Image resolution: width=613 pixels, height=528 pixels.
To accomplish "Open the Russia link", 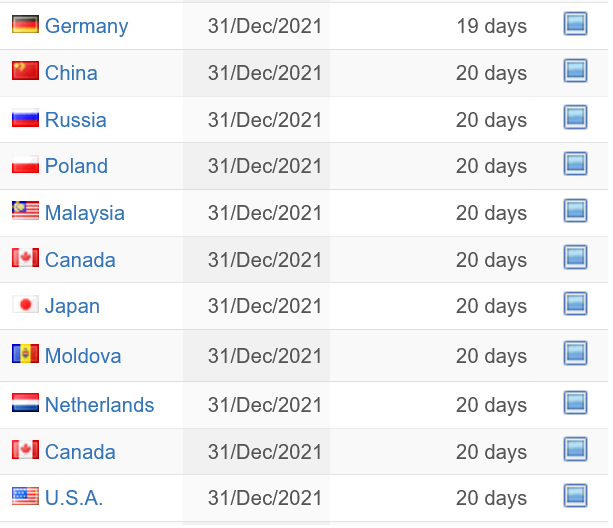I will tap(75, 120).
